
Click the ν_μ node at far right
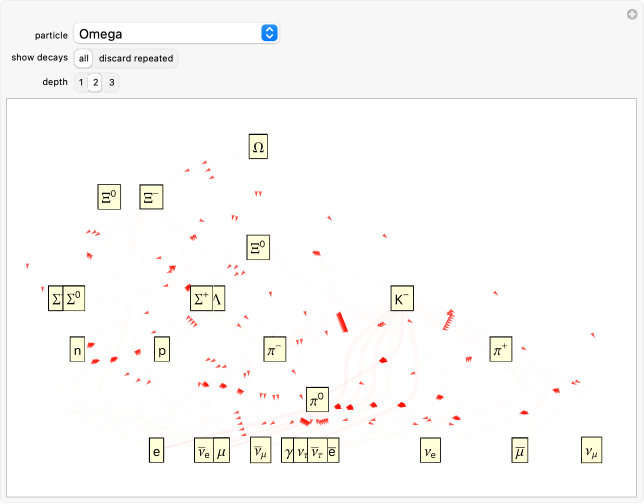[591, 451]
